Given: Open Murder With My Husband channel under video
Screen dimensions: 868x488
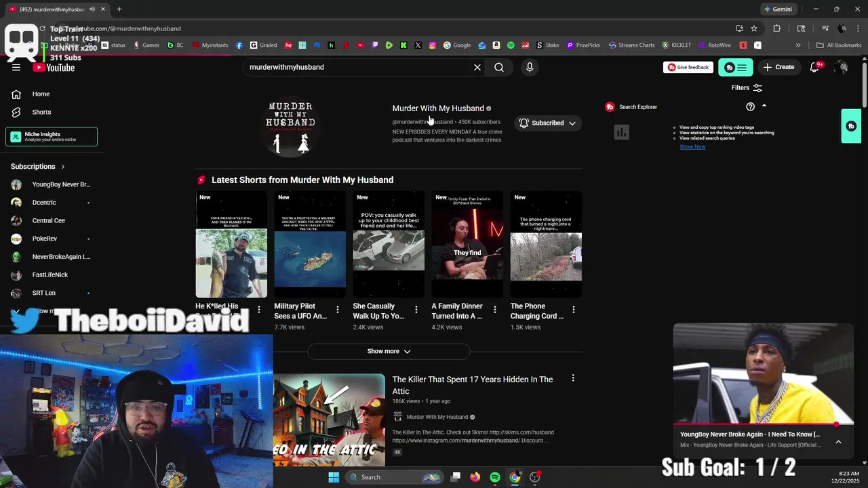Looking at the screenshot, I should (437, 417).
